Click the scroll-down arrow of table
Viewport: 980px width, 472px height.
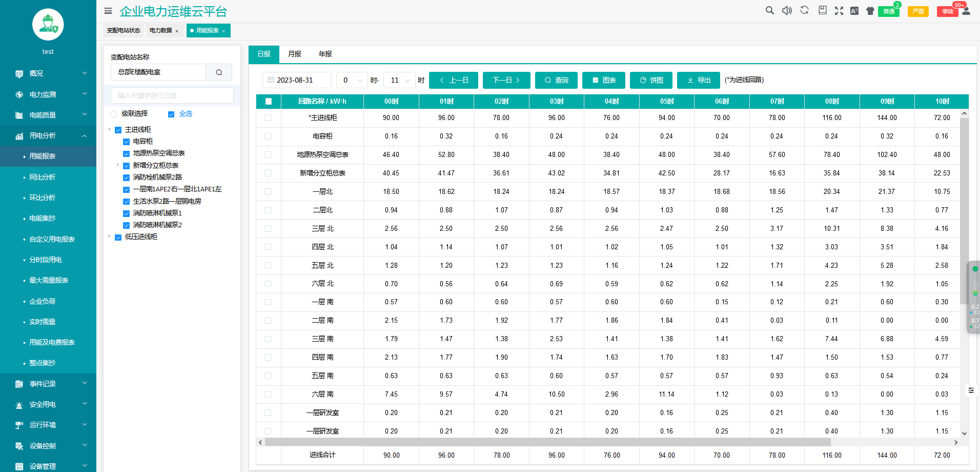click(964, 434)
